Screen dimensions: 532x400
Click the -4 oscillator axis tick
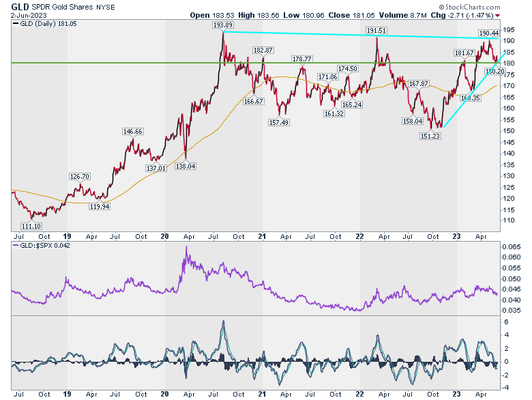tap(506, 388)
